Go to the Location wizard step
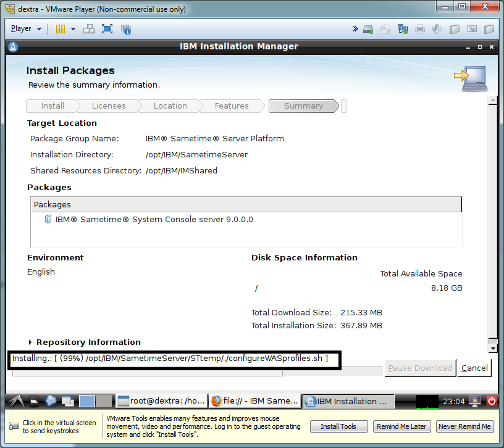The width and height of the screenshot is (504, 448). click(170, 106)
